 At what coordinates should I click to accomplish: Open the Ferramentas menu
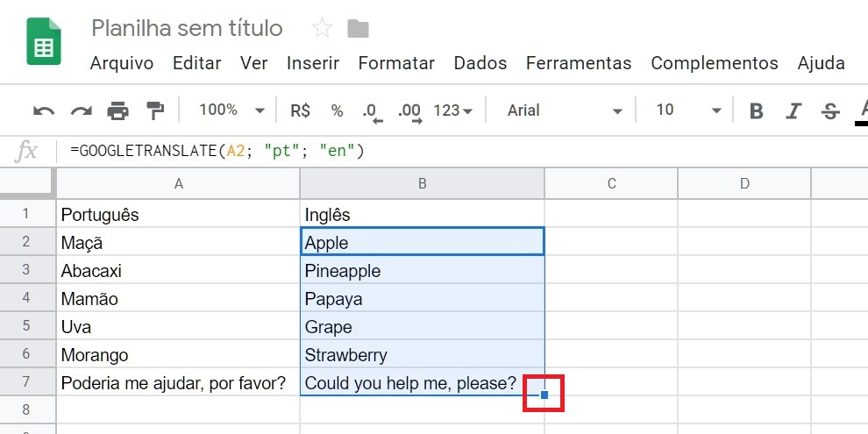[x=579, y=63]
